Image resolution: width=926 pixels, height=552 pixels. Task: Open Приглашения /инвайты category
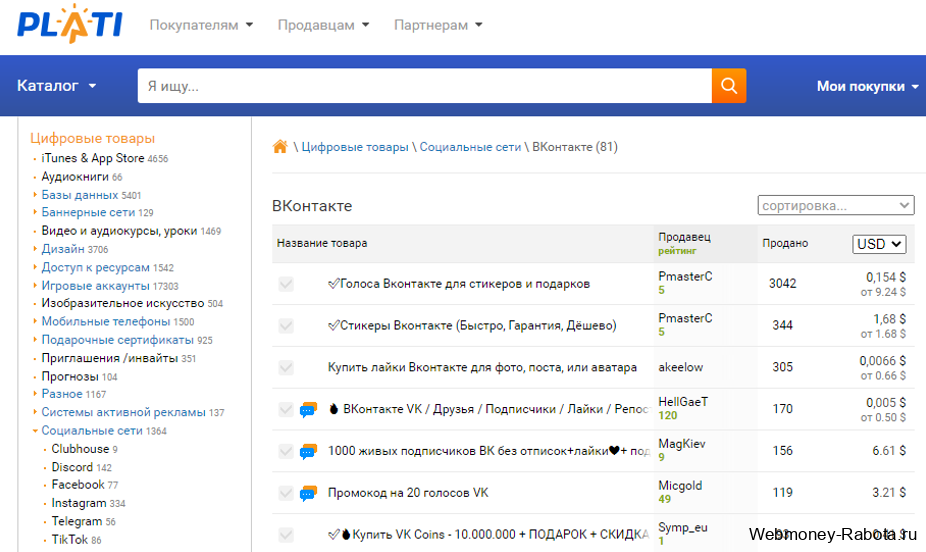click(x=110, y=358)
